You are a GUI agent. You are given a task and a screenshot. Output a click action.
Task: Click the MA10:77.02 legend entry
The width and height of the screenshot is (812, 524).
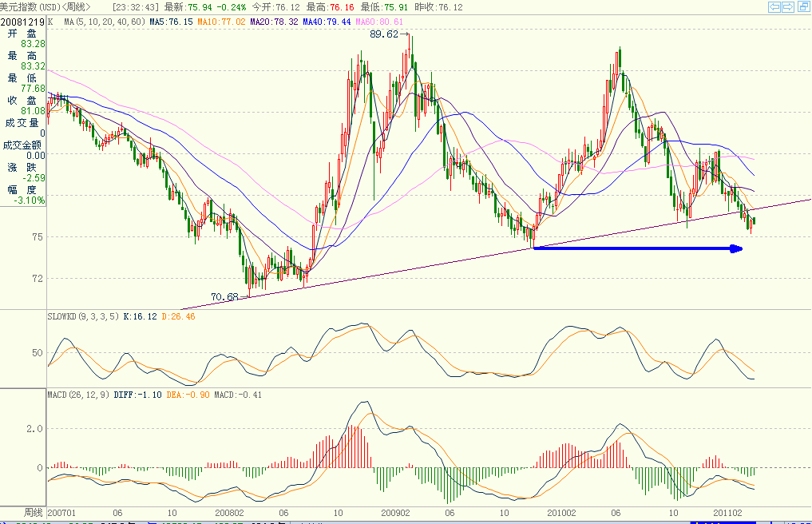(x=222, y=22)
